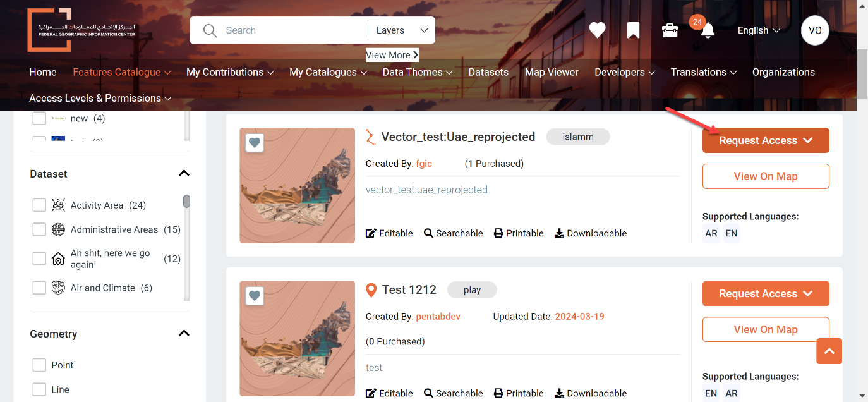Expand Request Access for Vector_test:Uae_reprojected

coord(766,140)
